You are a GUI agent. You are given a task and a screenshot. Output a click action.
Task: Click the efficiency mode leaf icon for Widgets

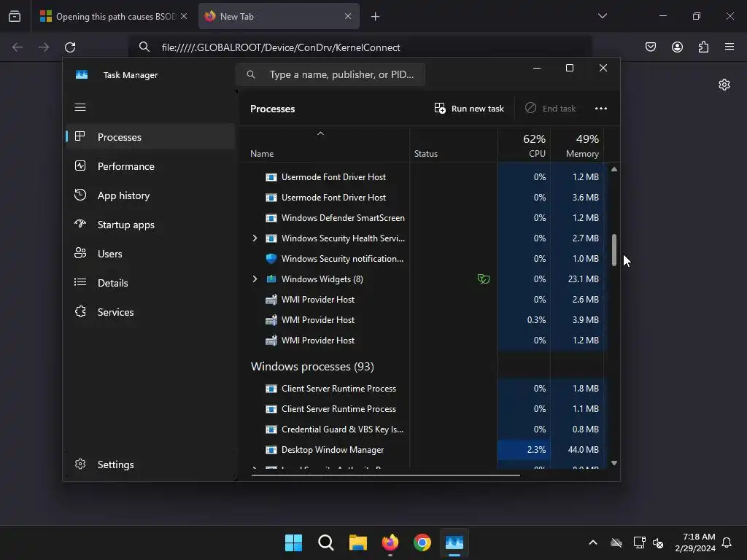(x=483, y=279)
